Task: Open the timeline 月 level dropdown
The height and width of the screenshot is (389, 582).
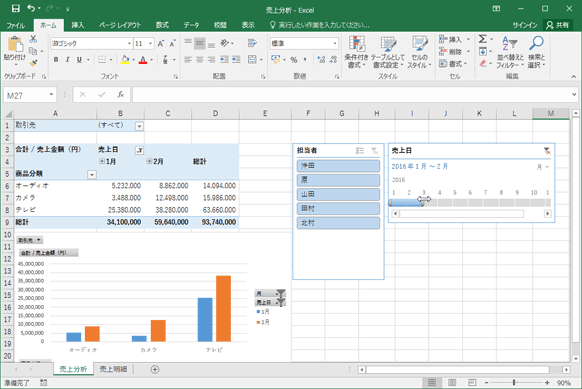Action: [x=543, y=167]
